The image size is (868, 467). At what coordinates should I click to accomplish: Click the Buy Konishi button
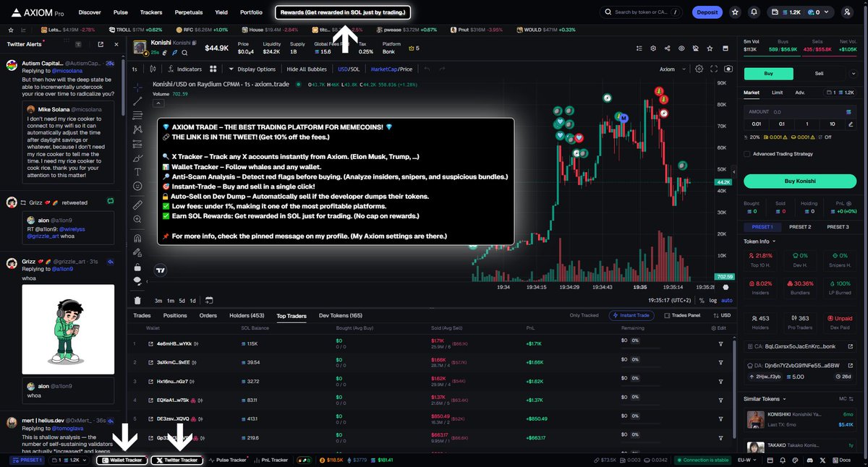(x=800, y=181)
